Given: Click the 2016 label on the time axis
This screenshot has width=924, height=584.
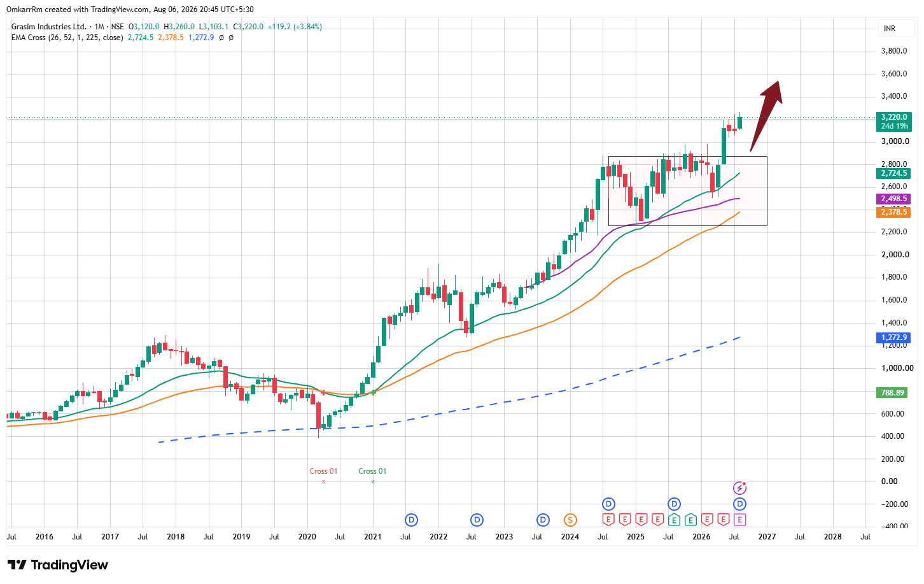Looking at the screenshot, I should (45, 537).
